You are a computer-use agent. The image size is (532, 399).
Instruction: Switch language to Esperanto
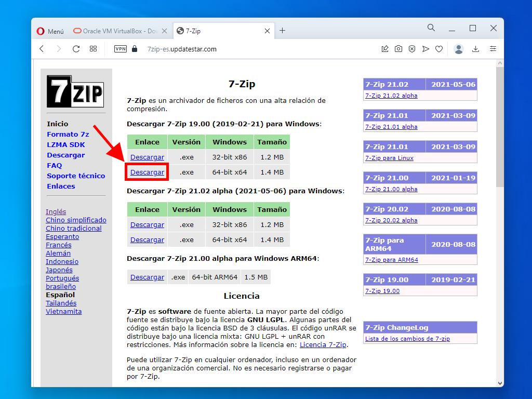(x=62, y=237)
